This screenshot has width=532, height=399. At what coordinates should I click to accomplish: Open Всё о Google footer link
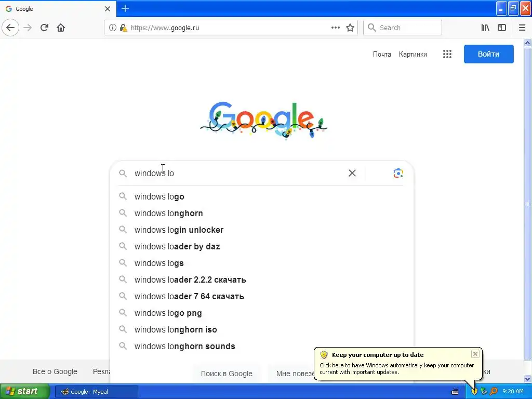pyautogui.click(x=55, y=371)
